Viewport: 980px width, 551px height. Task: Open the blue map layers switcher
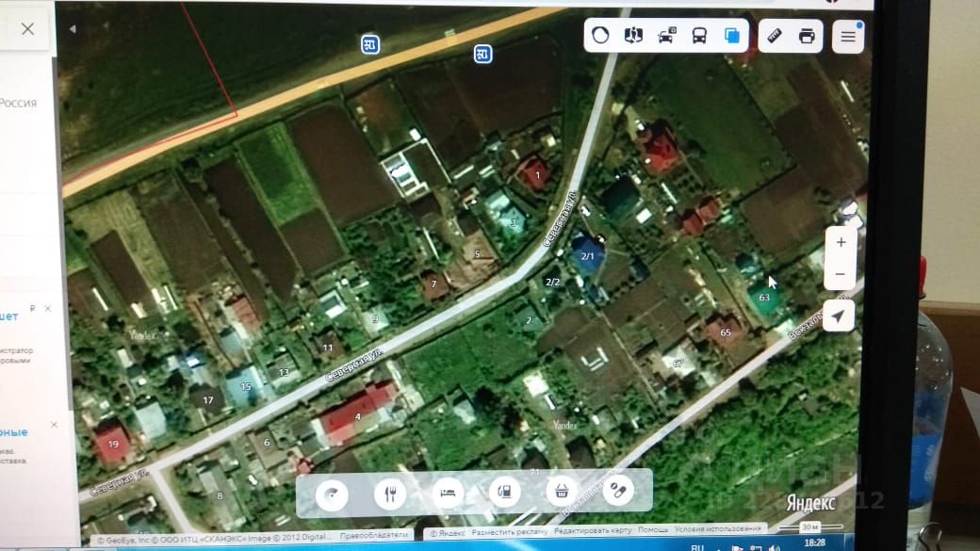tap(732, 36)
